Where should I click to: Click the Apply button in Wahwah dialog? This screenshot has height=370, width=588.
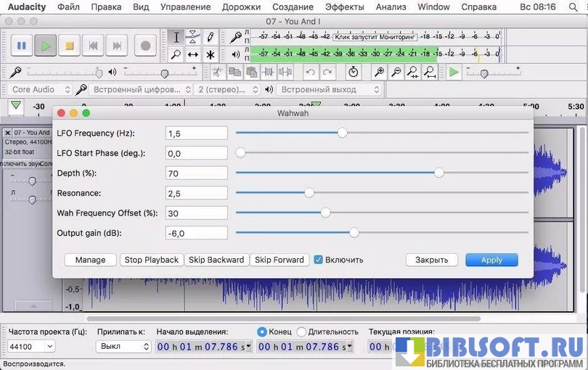pos(491,260)
